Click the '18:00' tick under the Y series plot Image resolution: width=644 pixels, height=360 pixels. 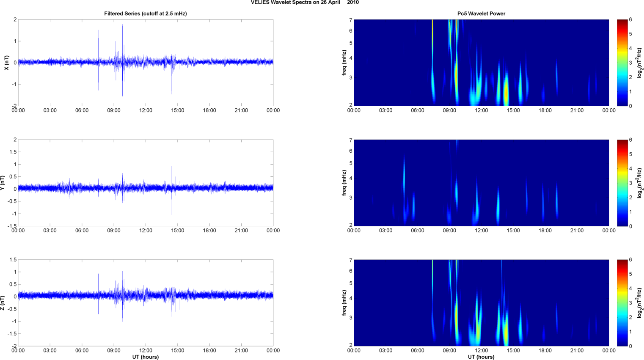(209, 231)
